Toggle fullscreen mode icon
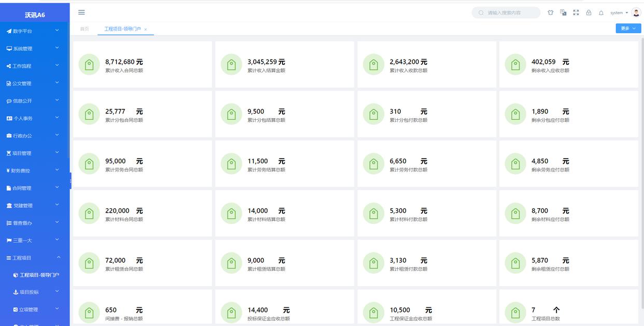This screenshot has height=326, width=644. (576, 13)
